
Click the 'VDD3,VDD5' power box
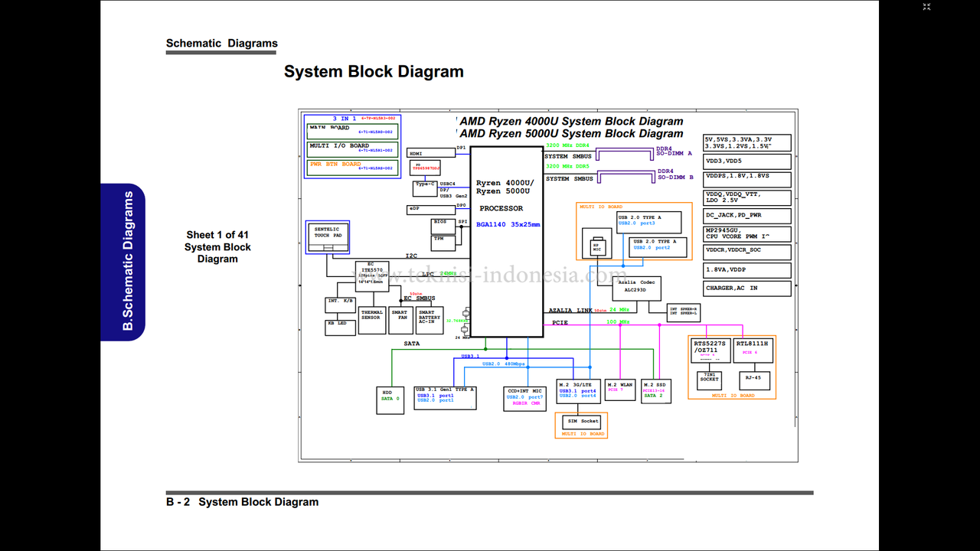(748, 161)
